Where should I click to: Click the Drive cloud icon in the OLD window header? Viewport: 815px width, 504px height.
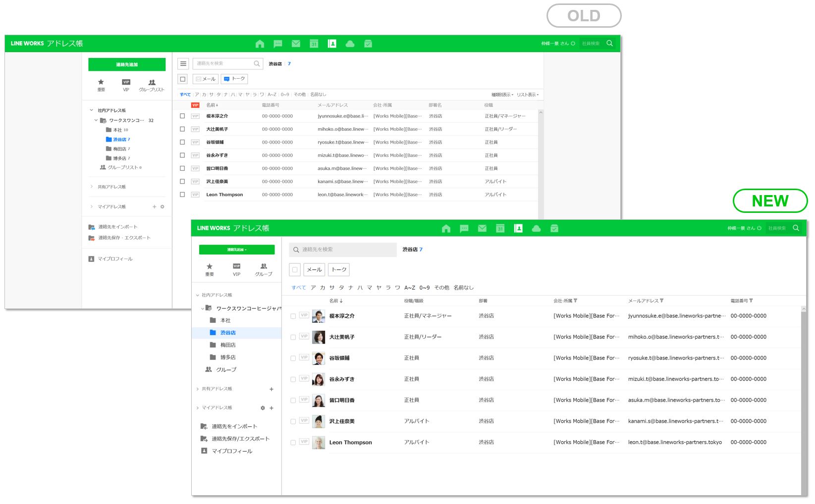pos(350,44)
